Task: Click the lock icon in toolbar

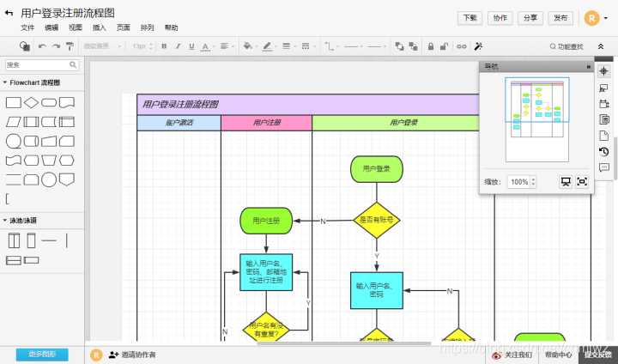Action: (x=431, y=46)
